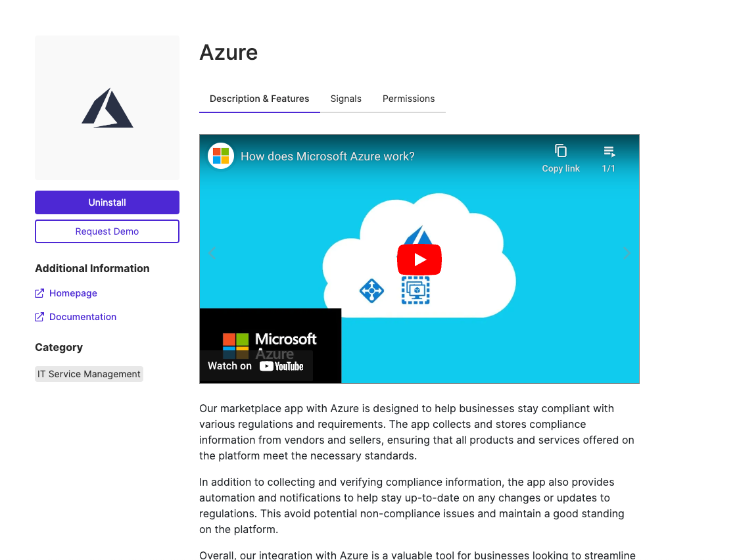Click the Microsoft logo on the video banner
The width and height of the screenshot is (737, 560).
(220, 156)
